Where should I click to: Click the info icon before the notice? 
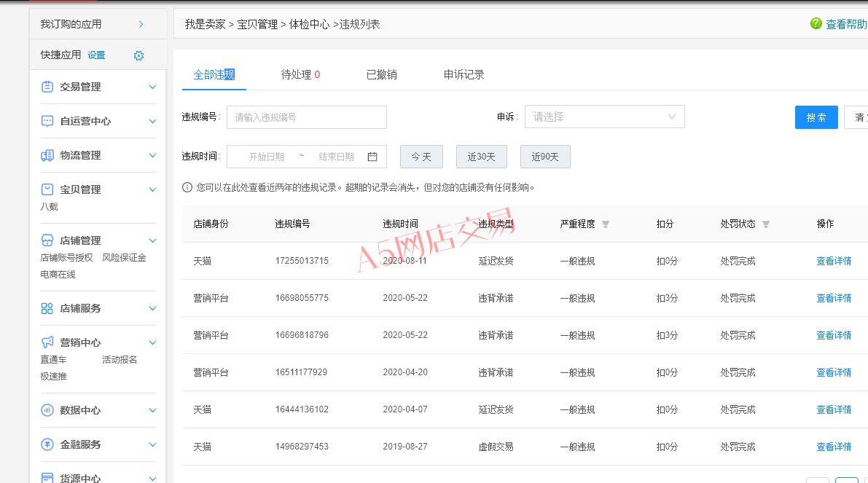click(x=187, y=187)
